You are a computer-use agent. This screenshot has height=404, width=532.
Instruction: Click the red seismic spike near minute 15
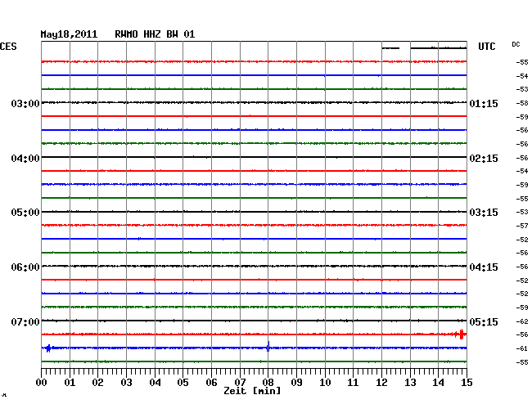click(x=461, y=334)
